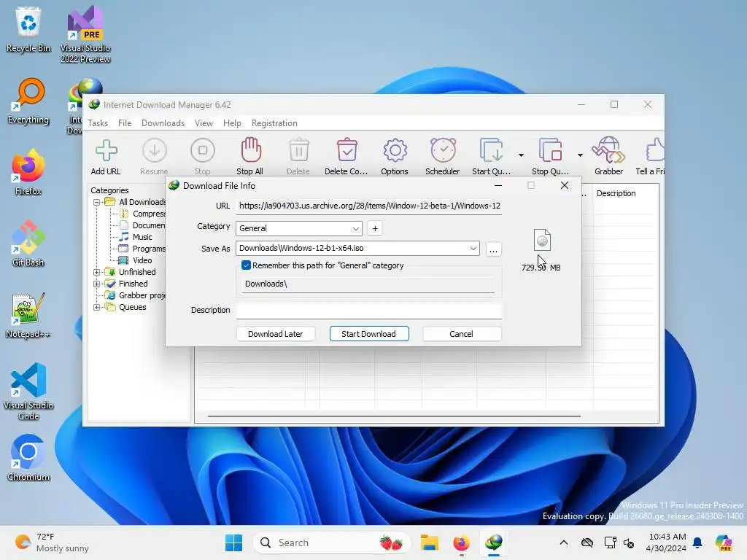Uncheck Remember this path for General category
The width and height of the screenshot is (747, 560).
click(x=246, y=265)
